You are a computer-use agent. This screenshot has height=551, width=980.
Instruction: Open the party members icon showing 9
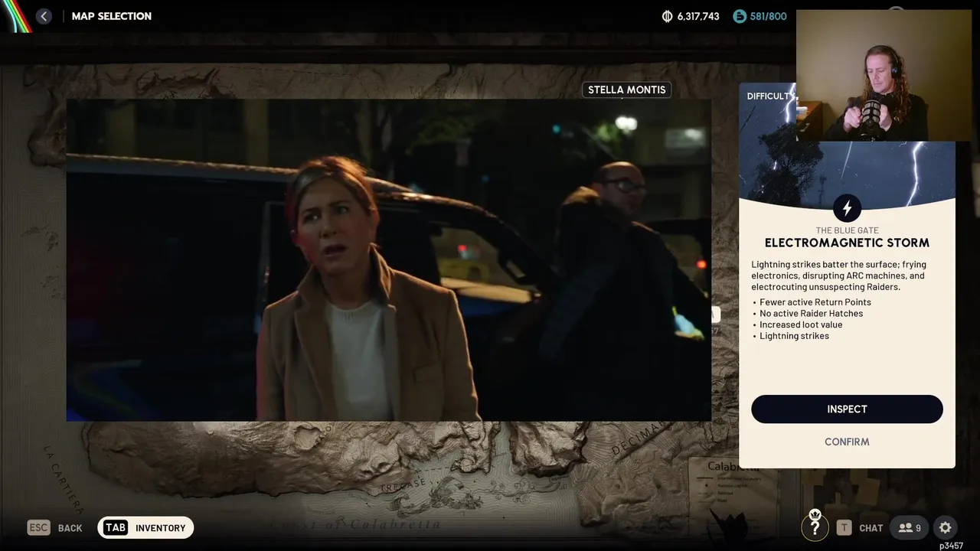pyautogui.click(x=910, y=527)
